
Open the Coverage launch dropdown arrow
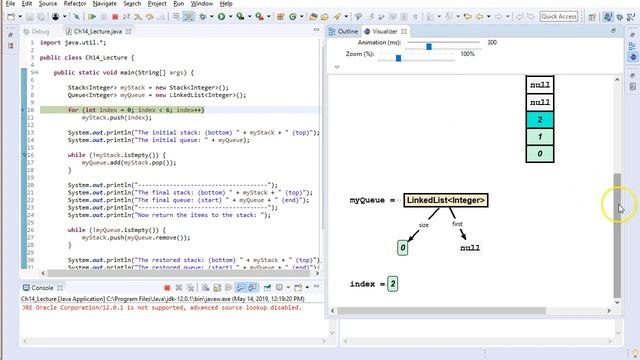point(249,17)
